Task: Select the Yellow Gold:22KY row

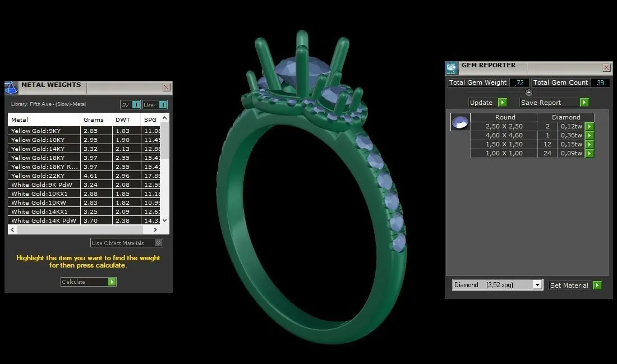Action: 84,176
